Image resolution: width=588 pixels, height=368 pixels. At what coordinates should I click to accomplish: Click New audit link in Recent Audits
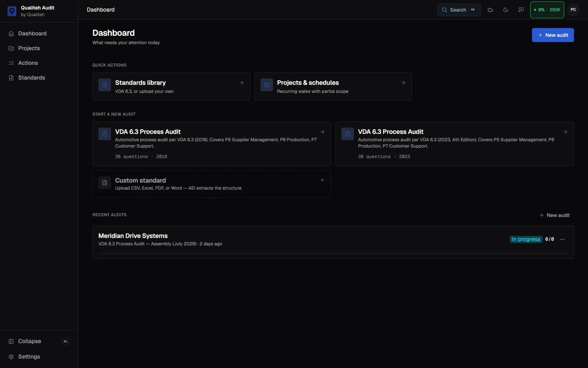555,215
